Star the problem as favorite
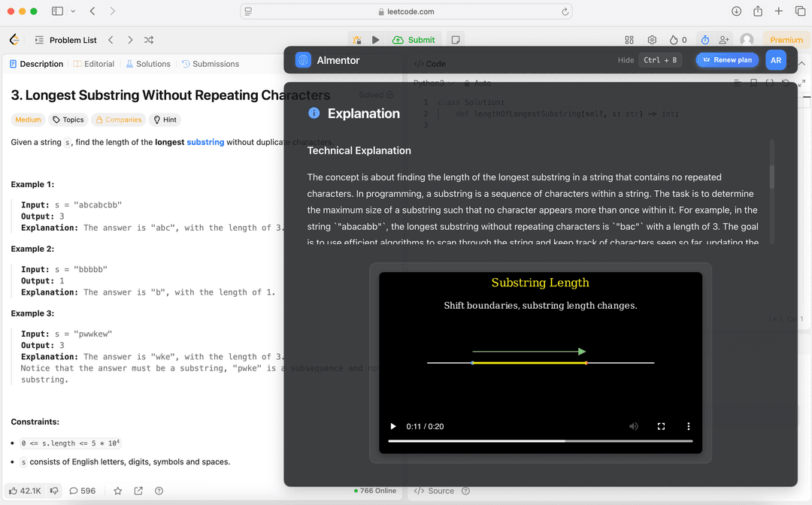Image resolution: width=812 pixels, height=505 pixels. tap(117, 491)
